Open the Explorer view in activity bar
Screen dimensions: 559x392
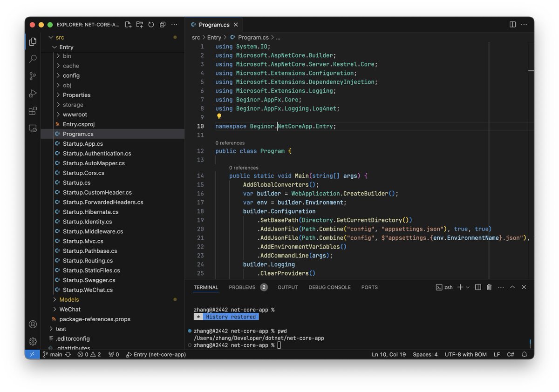[33, 41]
